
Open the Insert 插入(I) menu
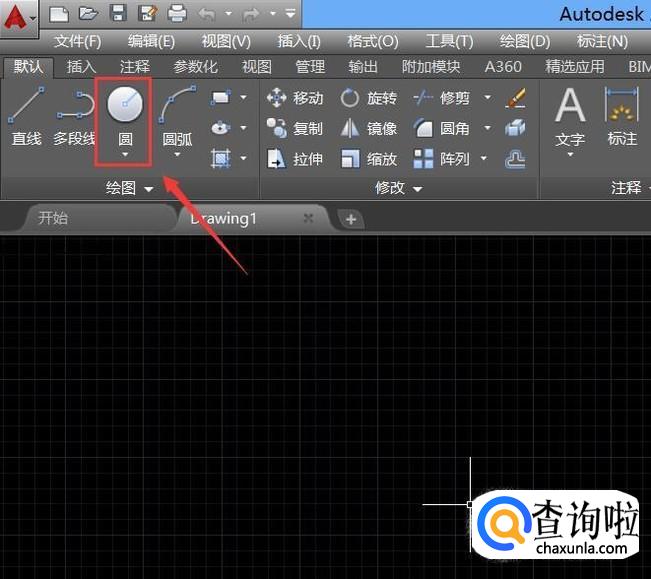click(299, 42)
